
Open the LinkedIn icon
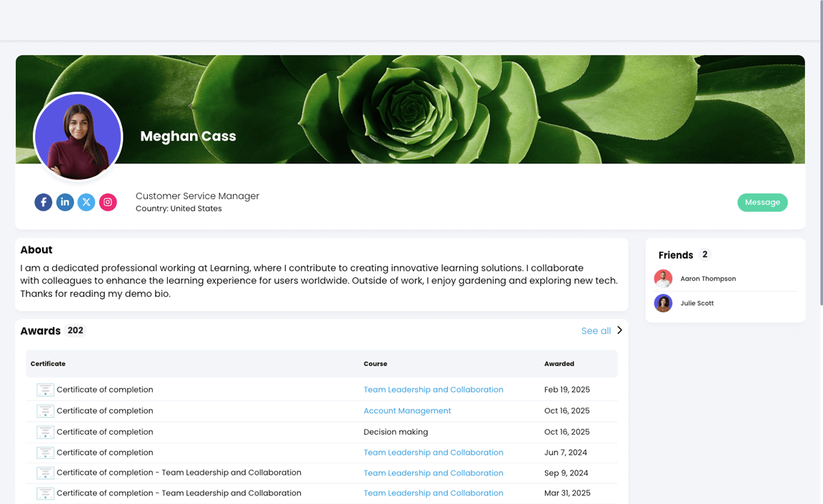pyautogui.click(x=65, y=202)
